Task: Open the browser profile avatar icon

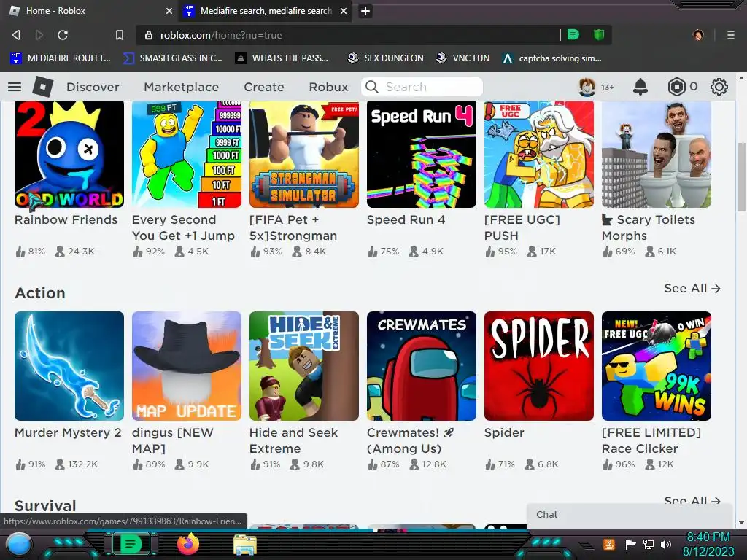Action: 698,35
